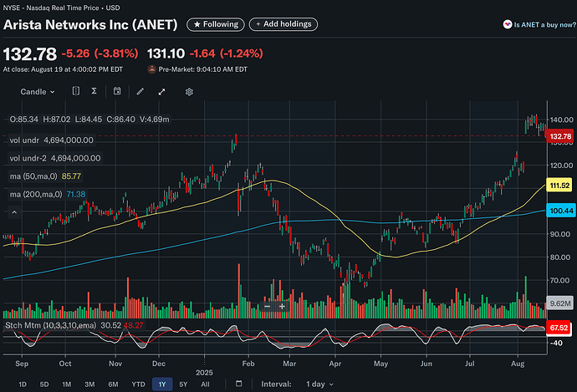This screenshot has height=392, width=577.
Task: Click the 2025 year label on time axis
Action: pyautogui.click(x=204, y=373)
